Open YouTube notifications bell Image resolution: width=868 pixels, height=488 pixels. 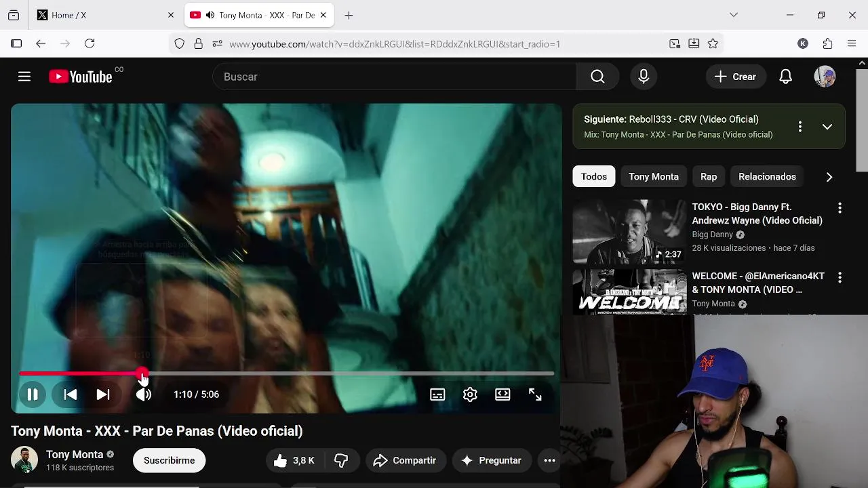785,77
